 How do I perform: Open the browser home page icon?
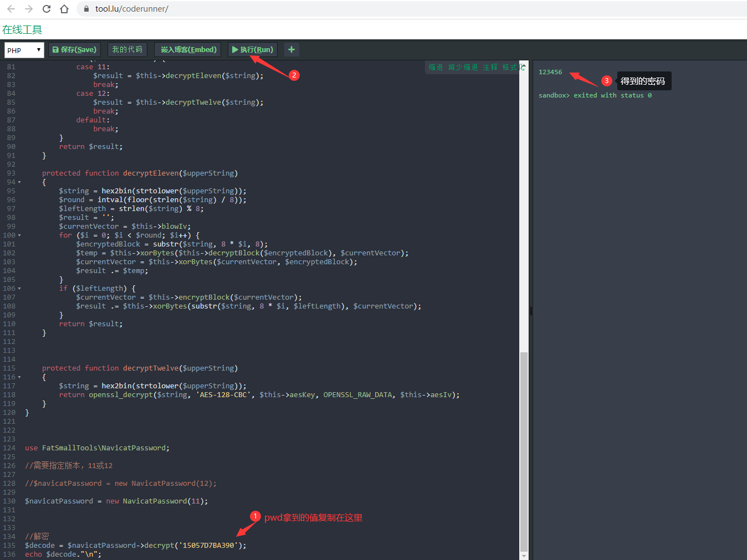[x=64, y=9]
